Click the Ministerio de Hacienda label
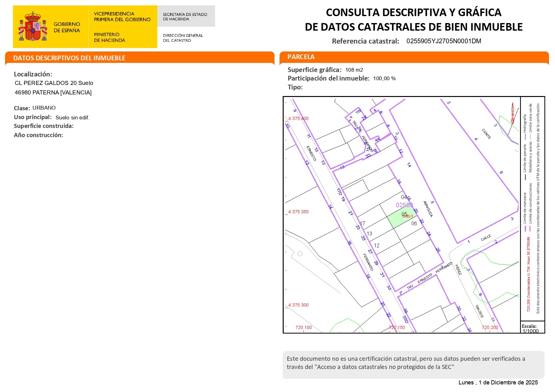 click(109, 37)
